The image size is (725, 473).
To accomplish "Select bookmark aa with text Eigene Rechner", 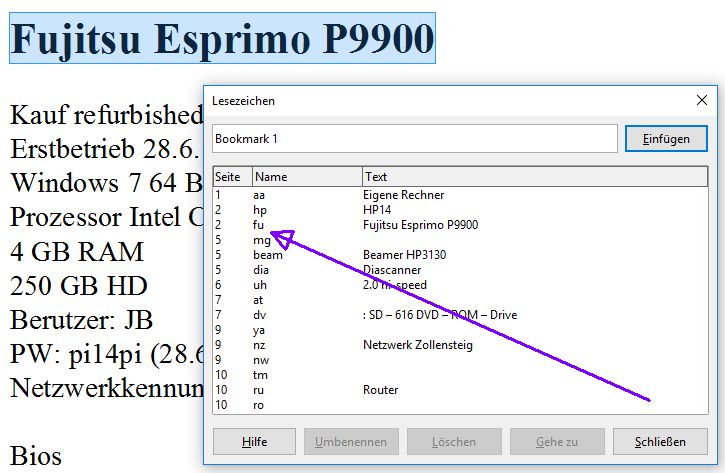I will (x=461, y=195).
